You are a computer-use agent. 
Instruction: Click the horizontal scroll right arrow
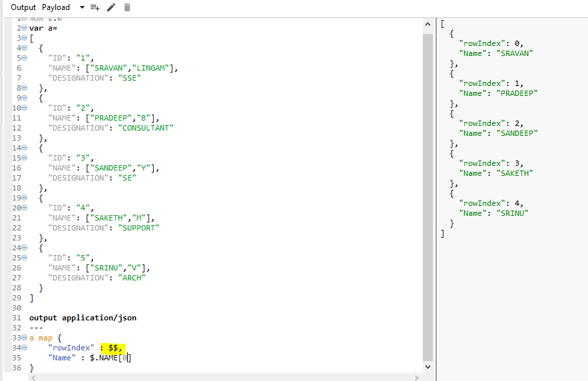(417, 378)
